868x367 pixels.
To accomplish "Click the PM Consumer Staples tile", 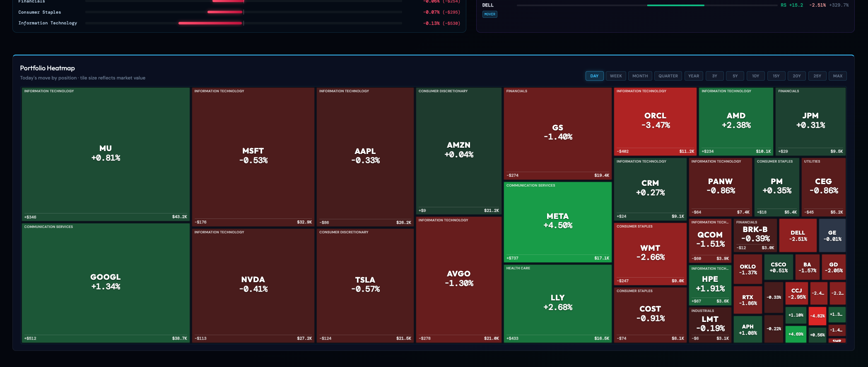I will coord(776,187).
